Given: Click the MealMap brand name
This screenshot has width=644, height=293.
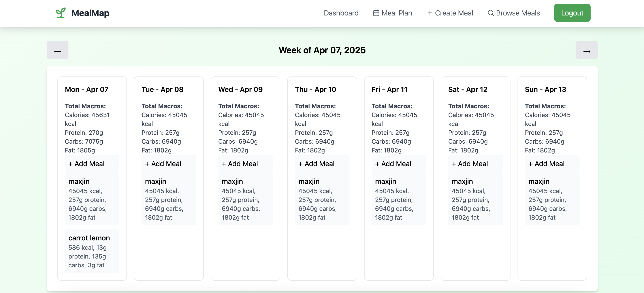Looking at the screenshot, I should pos(90,13).
